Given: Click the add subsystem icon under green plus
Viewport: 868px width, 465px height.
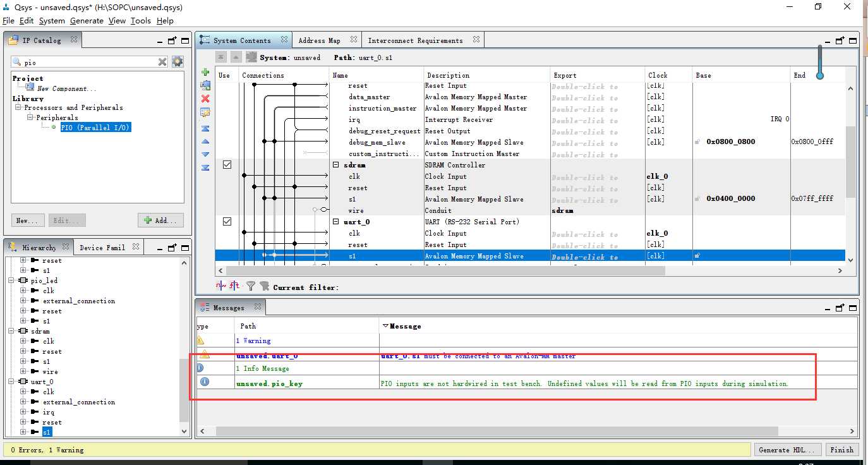Looking at the screenshot, I should [x=205, y=85].
